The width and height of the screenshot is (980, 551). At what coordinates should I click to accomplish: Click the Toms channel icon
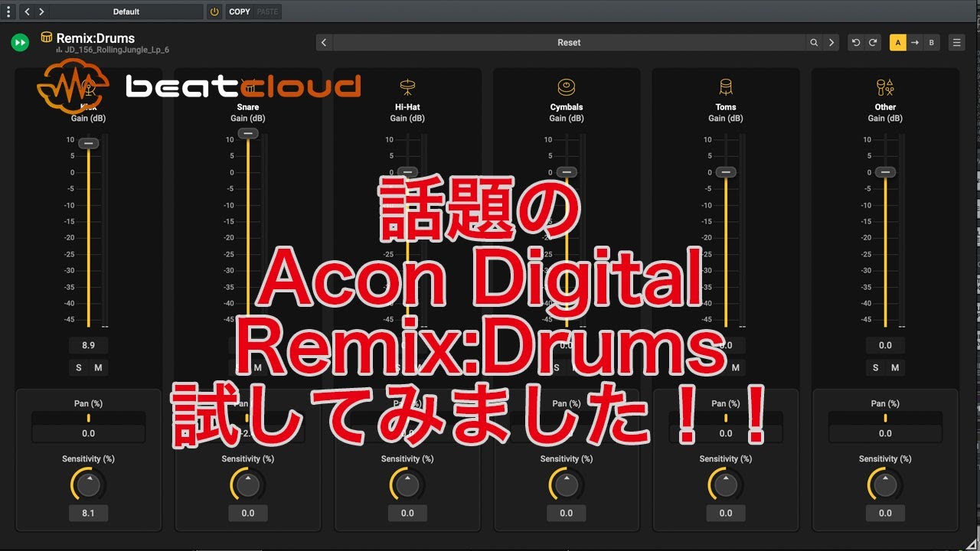(726, 87)
